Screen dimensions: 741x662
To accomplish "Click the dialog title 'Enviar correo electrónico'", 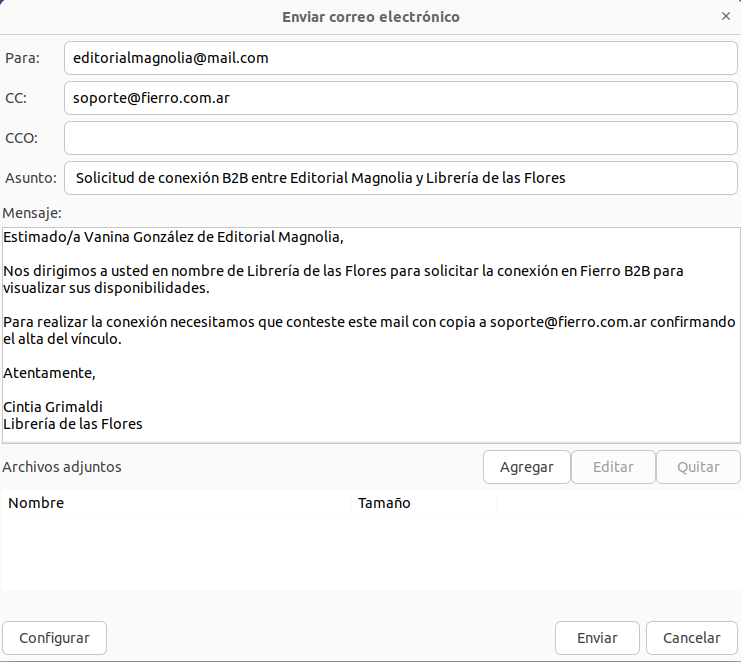I will 371,17.
